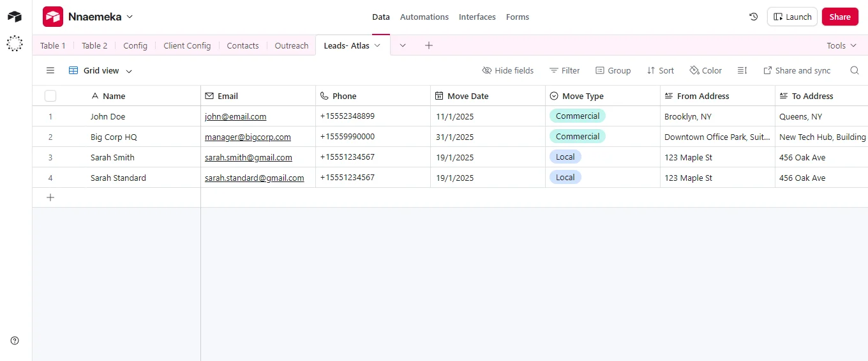Open the Grid view dropdown
This screenshot has width=868, height=361.
(x=101, y=71)
